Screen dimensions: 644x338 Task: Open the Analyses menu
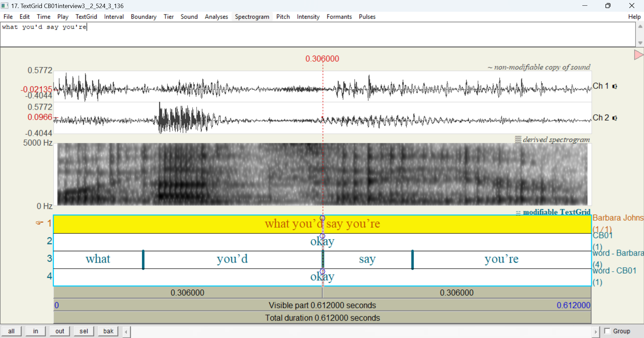(216, 17)
